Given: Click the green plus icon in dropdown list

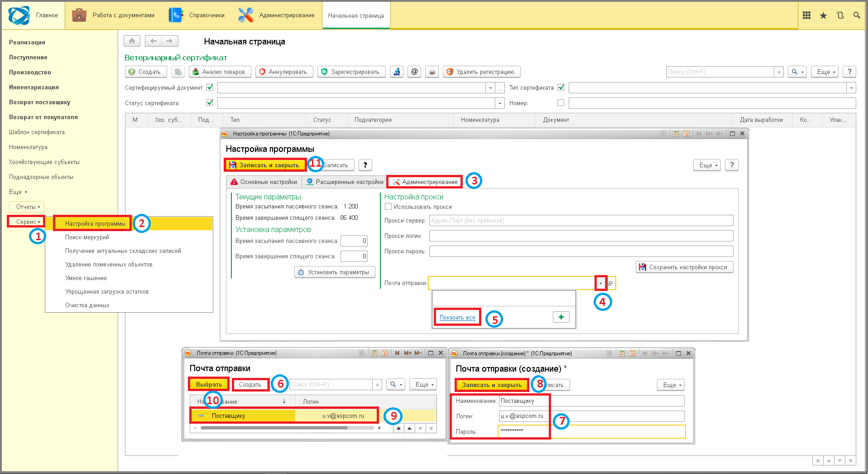Looking at the screenshot, I should pyautogui.click(x=561, y=317).
